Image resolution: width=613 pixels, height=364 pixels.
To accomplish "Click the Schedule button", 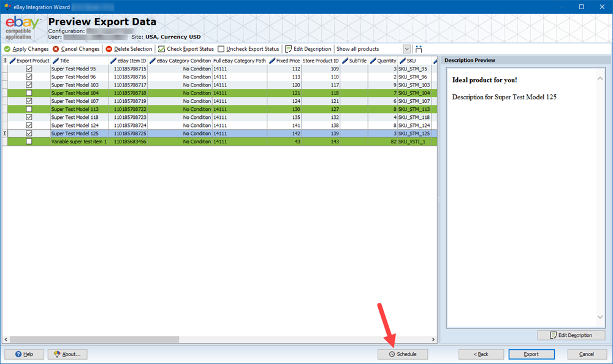I will click(403, 354).
